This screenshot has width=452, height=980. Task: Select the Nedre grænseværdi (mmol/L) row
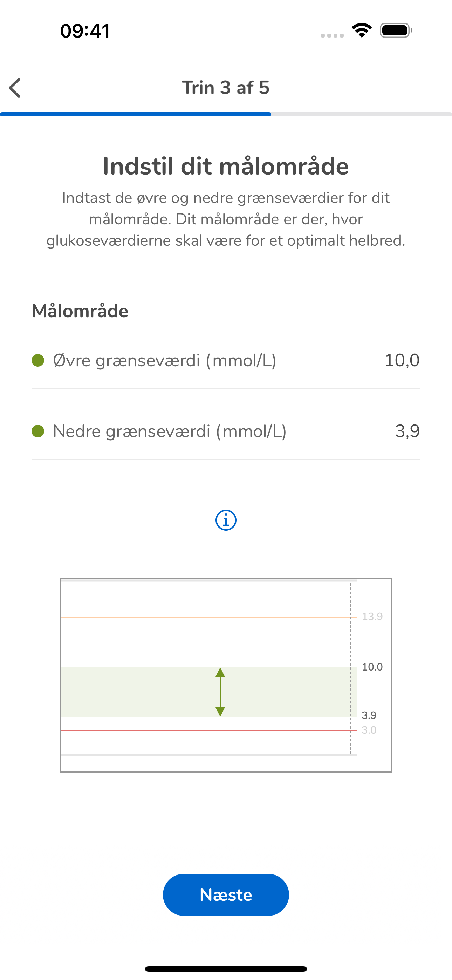(226, 431)
